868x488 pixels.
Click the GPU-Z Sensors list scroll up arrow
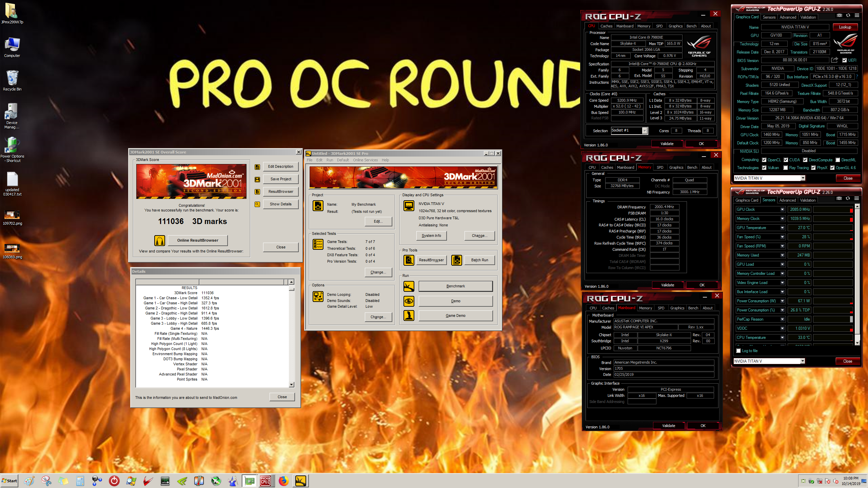pos(857,206)
